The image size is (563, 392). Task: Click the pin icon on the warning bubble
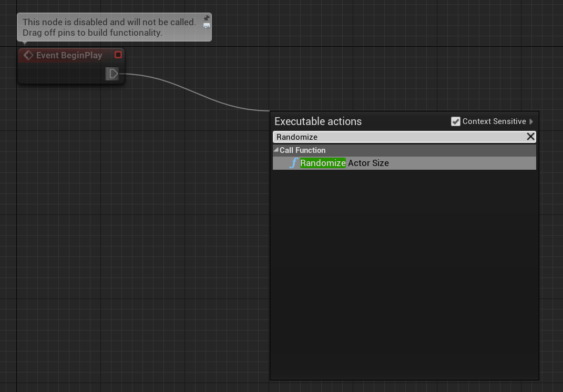click(x=206, y=18)
